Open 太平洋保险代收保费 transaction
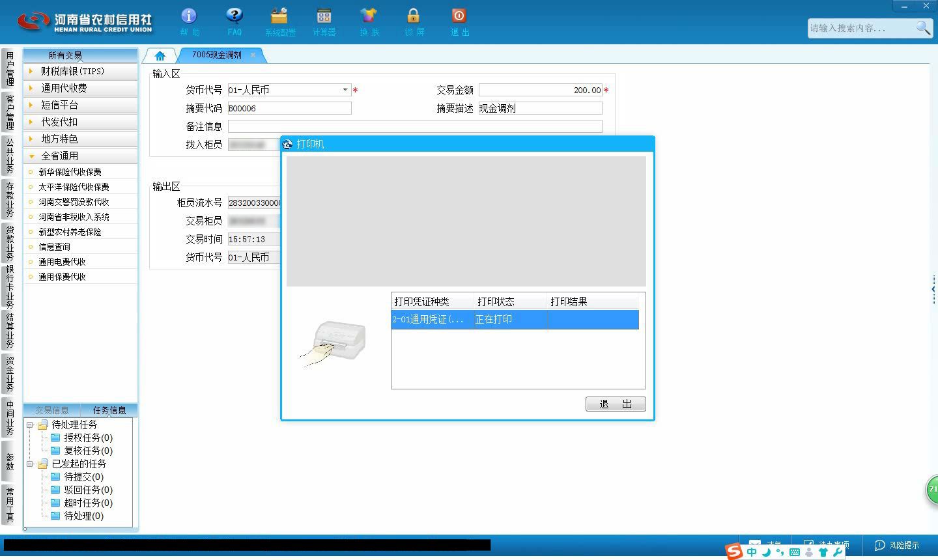 [x=74, y=187]
